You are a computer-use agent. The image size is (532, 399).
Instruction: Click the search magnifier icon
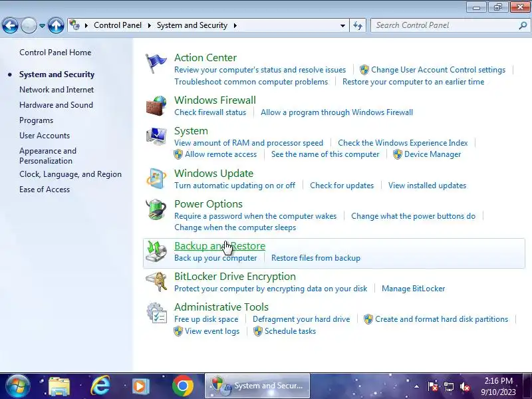523,25
